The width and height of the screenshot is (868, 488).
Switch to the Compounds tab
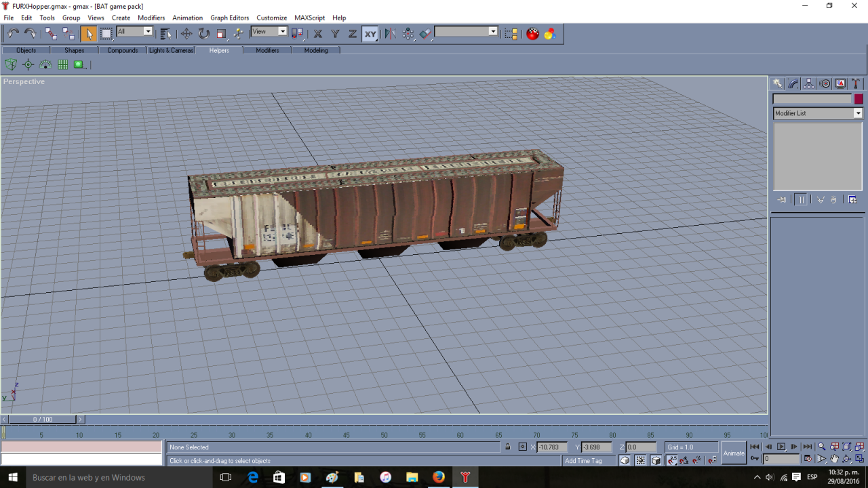pos(123,50)
